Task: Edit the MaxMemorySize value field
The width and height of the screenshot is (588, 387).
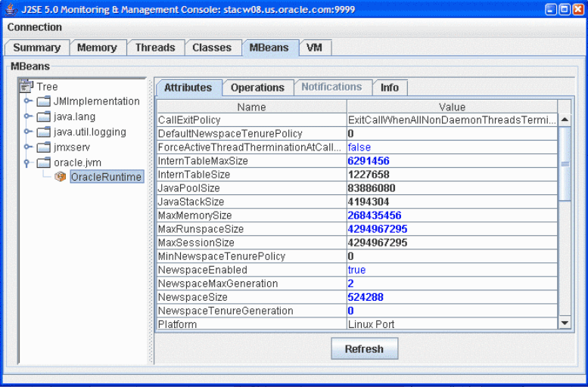Action: point(450,215)
